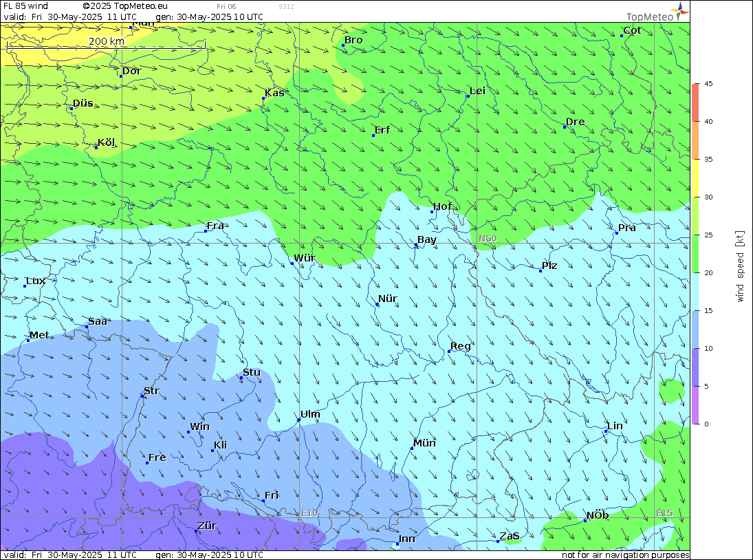
Task: Click the E15 longitude label
Action: [665, 513]
